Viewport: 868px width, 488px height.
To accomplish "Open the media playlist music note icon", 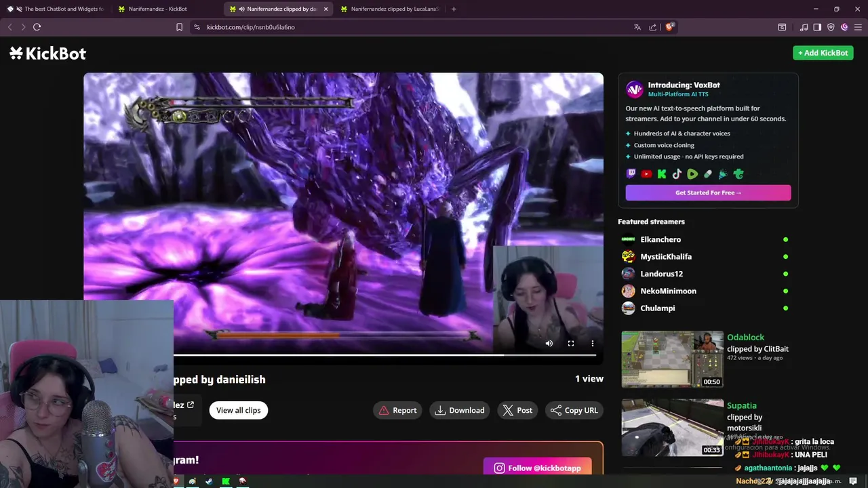I will (x=804, y=27).
